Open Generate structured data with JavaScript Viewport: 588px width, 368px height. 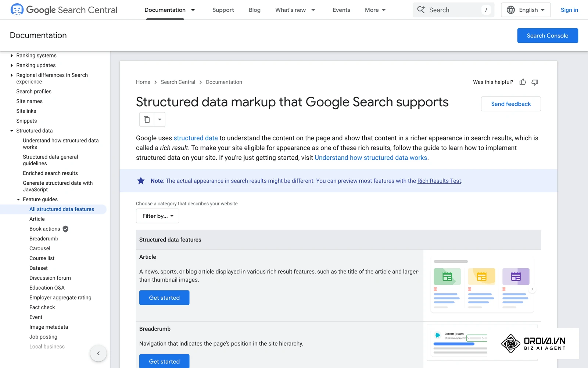[x=58, y=186]
